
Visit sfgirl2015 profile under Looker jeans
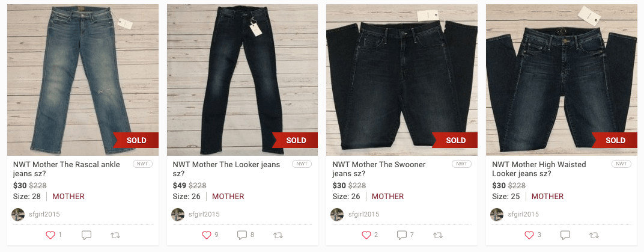204,214
